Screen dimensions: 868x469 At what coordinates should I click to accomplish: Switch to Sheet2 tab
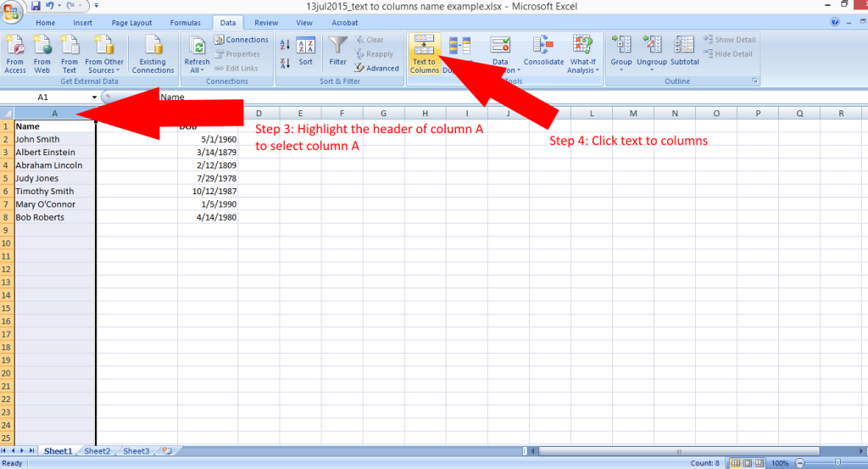97,450
